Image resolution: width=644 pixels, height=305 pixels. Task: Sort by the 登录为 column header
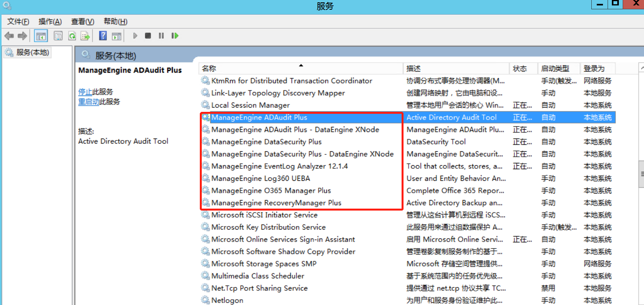point(598,69)
